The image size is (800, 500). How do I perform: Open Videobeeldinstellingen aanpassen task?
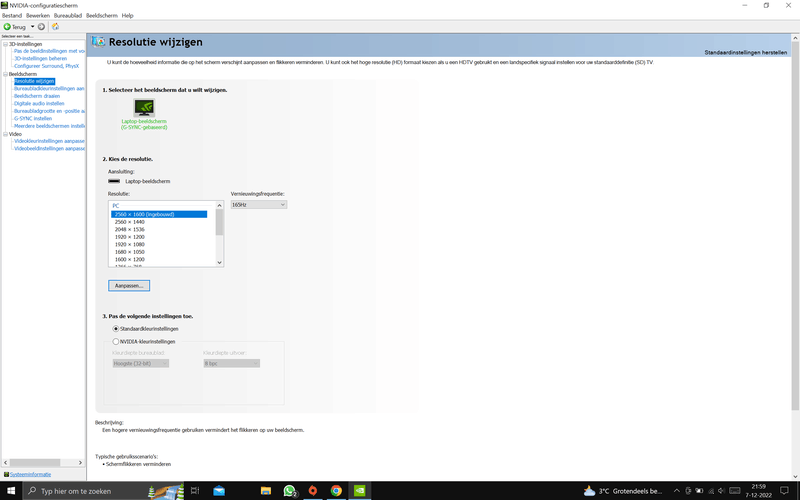pos(49,148)
